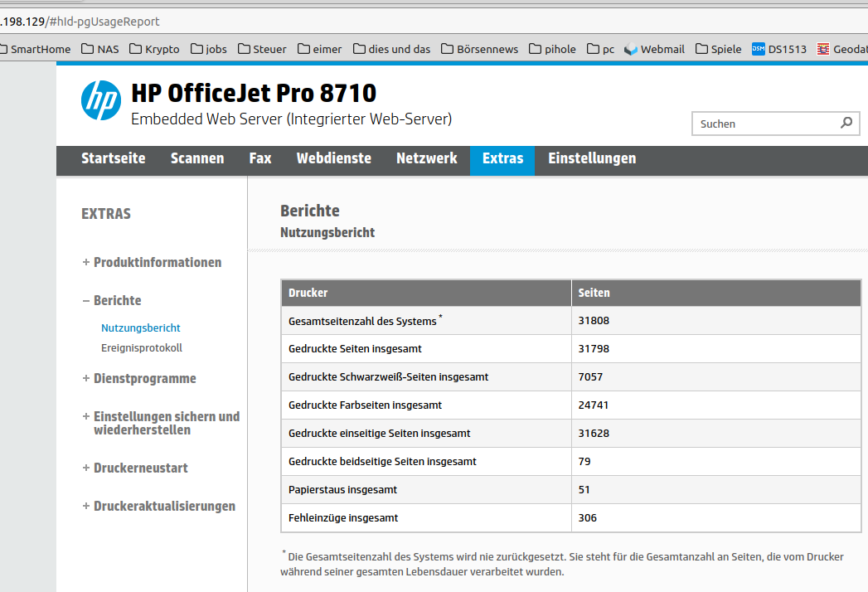The width and height of the screenshot is (868, 592).
Task: Select the value 24741
Action: click(593, 405)
